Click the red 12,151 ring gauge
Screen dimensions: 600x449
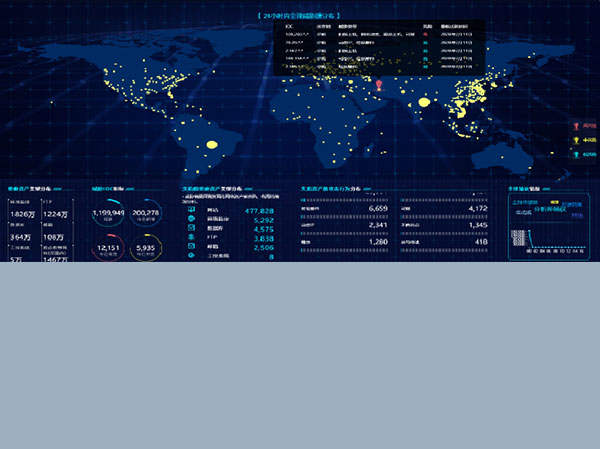click(108, 248)
